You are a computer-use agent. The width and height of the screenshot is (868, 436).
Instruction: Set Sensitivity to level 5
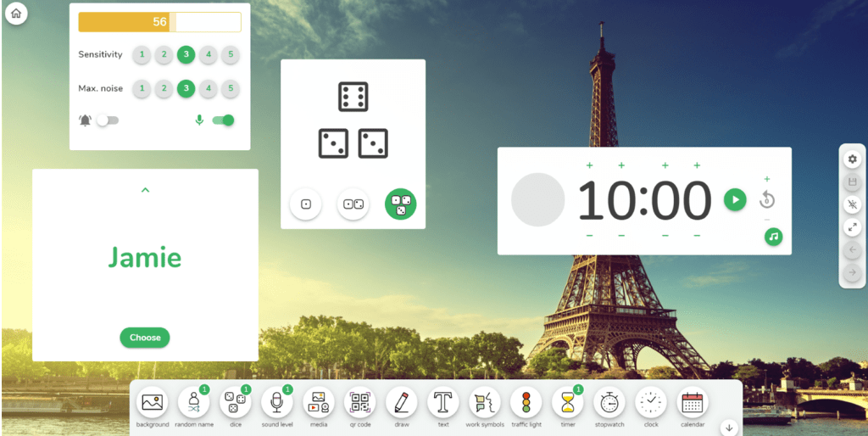pos(230,55)
